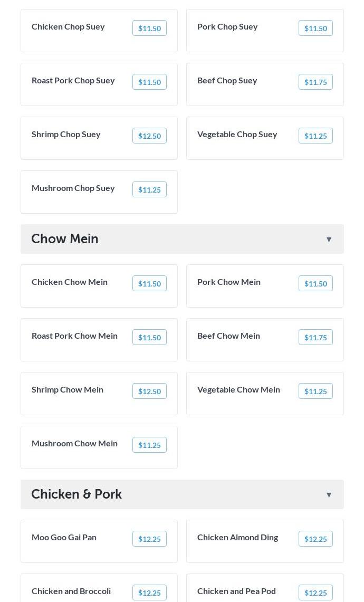This screenshot has height=602, width=364.
Task: Collapse the Chow Mein section arrow
Action: coord(329,239)
